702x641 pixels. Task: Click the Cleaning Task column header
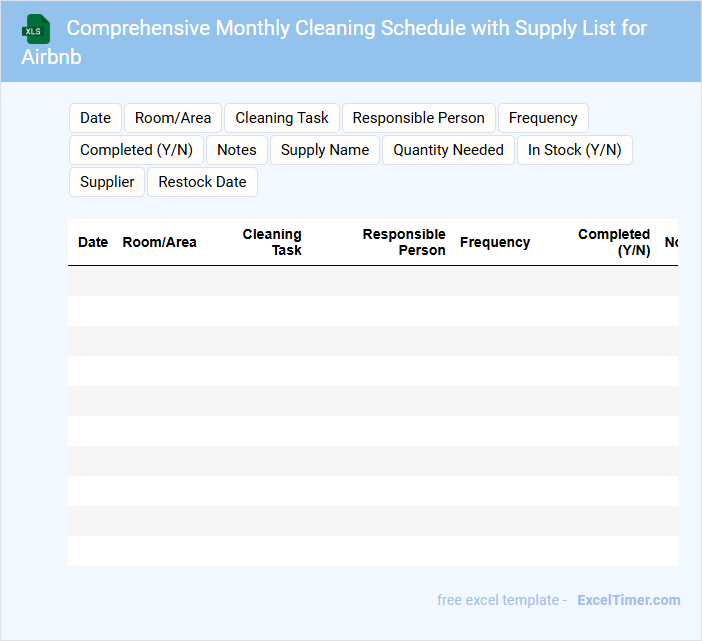(x=272, y=242)
